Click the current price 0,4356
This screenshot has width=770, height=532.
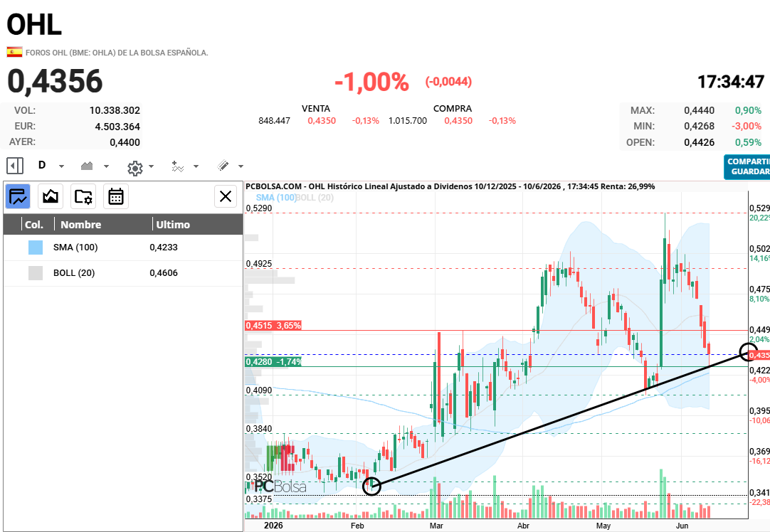[x=55, y=81]
